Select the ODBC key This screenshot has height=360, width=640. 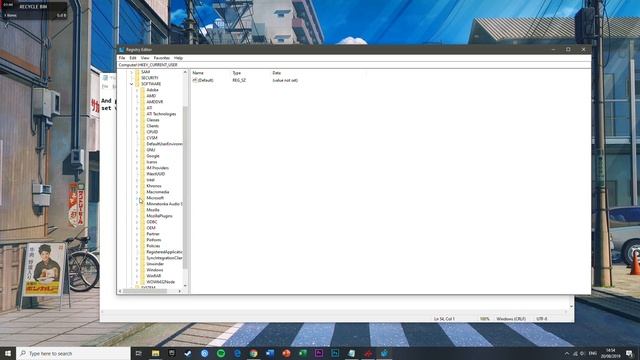click(x=152, y=222)
